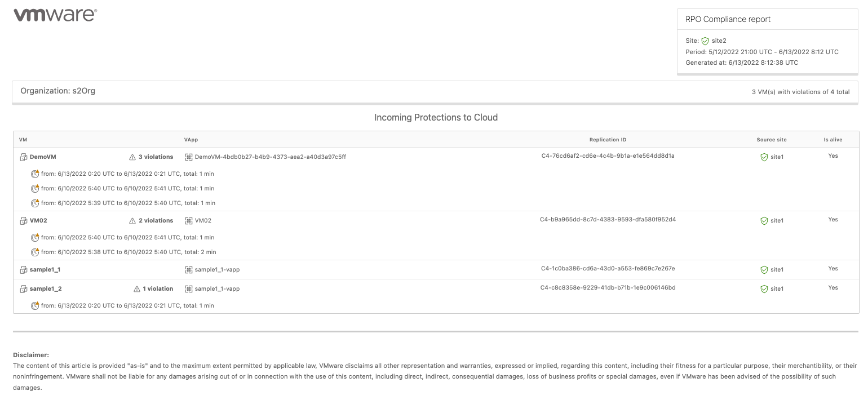Select the sample1_1 VM name

click(x=45, y=270)
